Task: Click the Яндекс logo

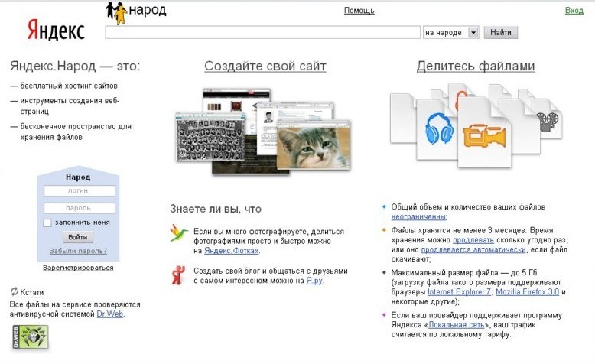Action: click(x=56, y=30)
